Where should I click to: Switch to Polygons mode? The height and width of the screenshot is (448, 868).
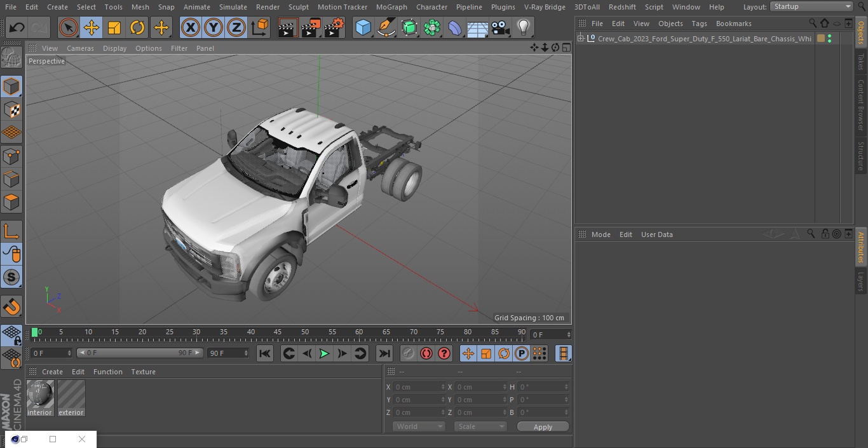pos(11,202)
